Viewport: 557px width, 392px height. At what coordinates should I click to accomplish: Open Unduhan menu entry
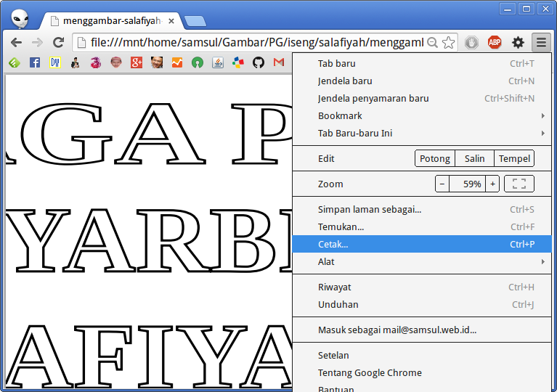pos(422,304)
